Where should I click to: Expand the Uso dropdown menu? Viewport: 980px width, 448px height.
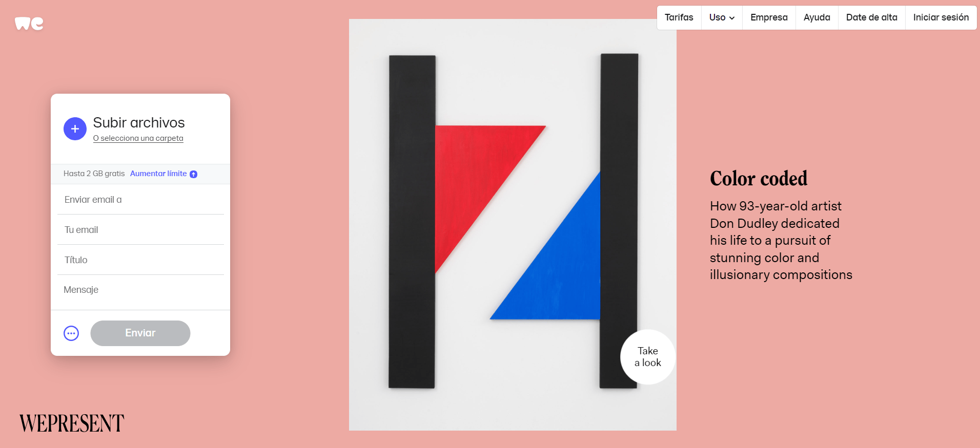tap(722, 17)
